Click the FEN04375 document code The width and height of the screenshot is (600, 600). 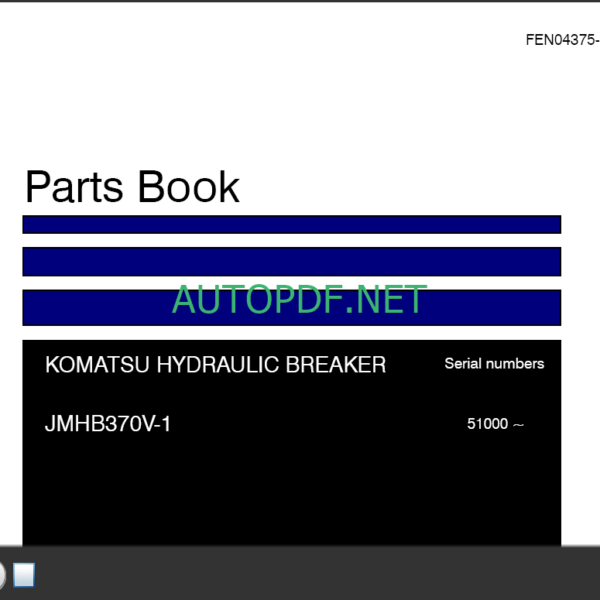(562, 40)
